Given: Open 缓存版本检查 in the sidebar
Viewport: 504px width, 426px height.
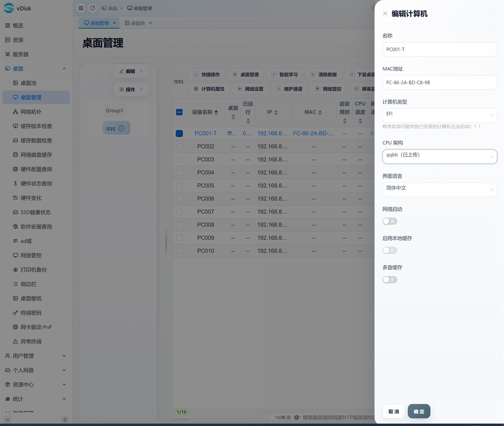Looking at the screenshot, I should [x=36, y=126].
